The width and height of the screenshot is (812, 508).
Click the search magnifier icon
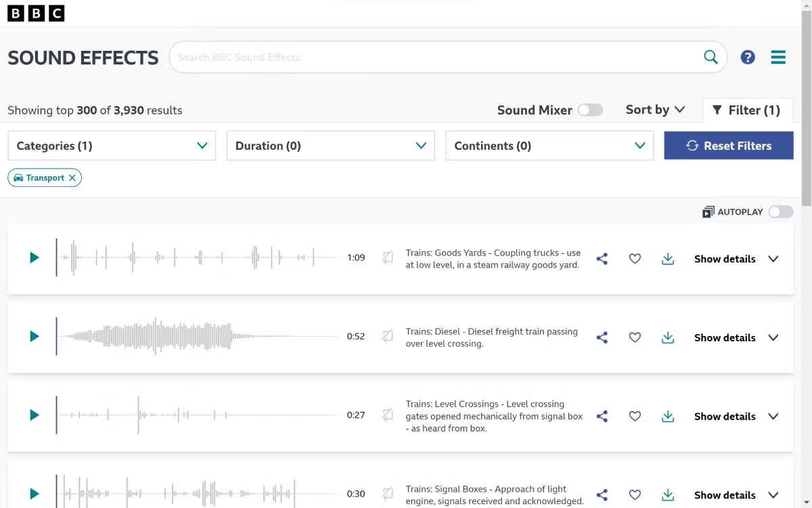pyautogui.click(x=710, y=58)
